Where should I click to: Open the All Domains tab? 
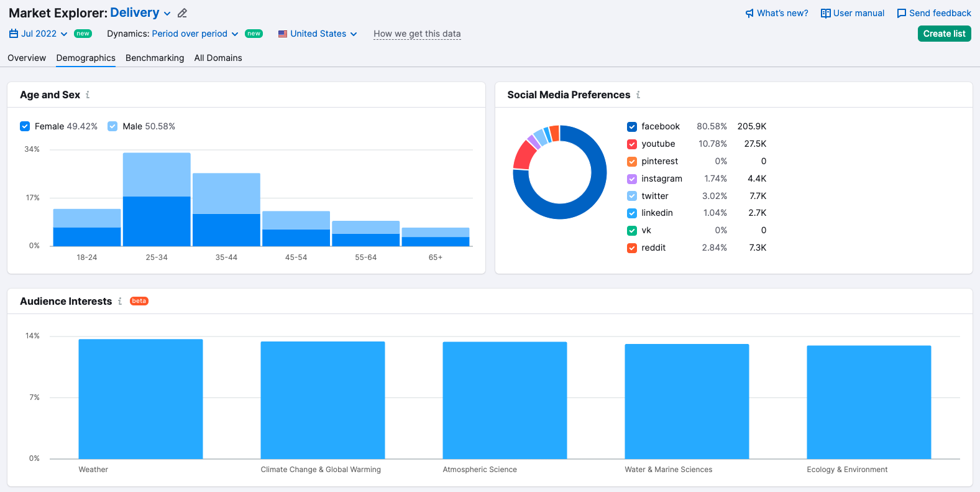[x=218, y=58]
